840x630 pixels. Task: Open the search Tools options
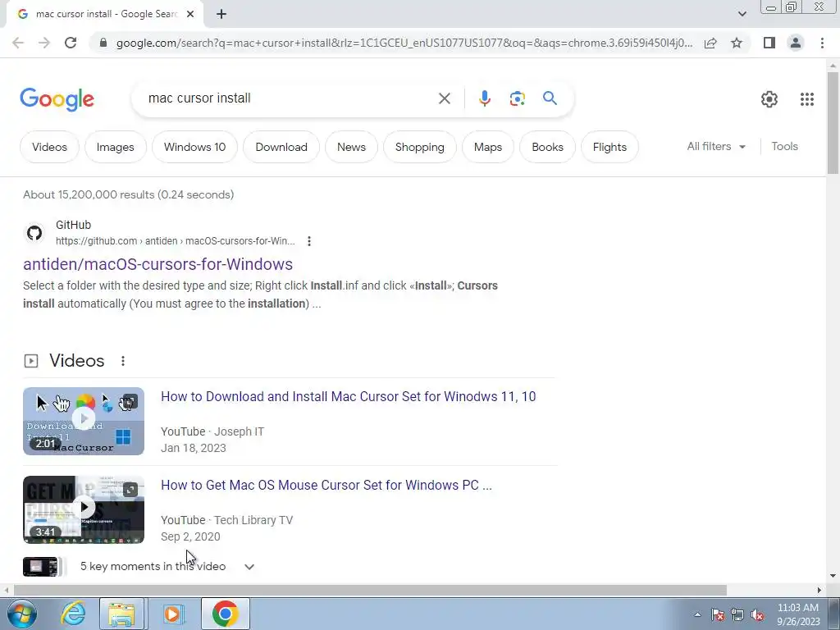(784, 146)
